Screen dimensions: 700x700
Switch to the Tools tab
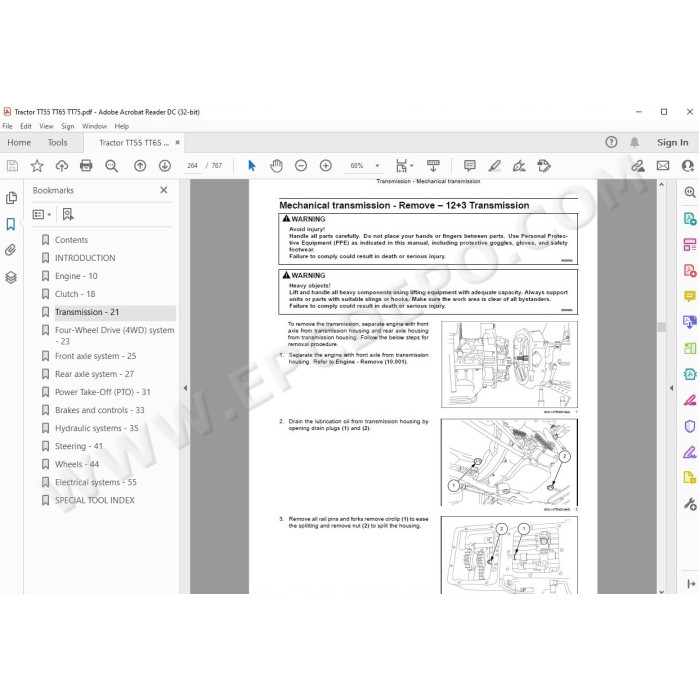(58, 142)
